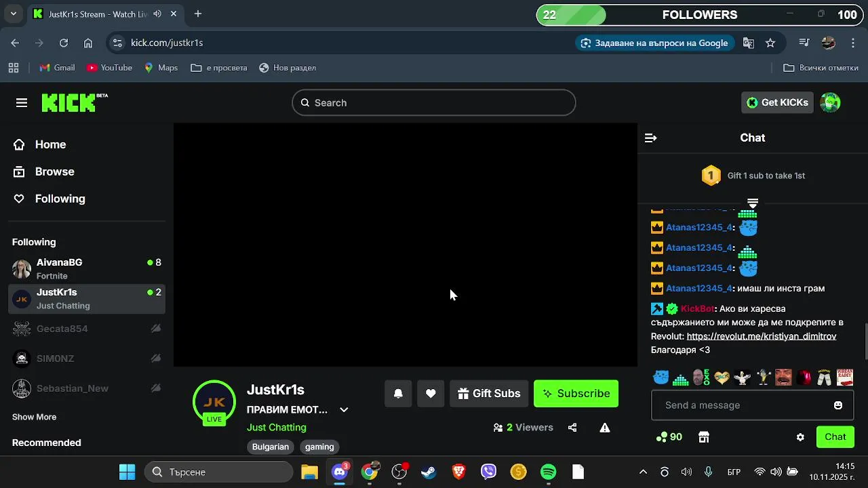Open the emoji picker in message box
The height and width of the screenshot is (488, 868).
tap(838, 405)
